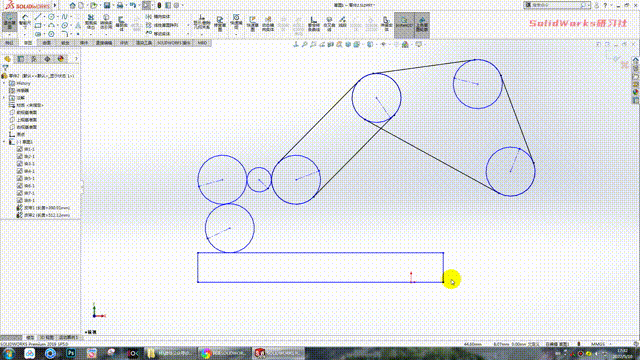Select the Top Plane tree item

point(24,120)
